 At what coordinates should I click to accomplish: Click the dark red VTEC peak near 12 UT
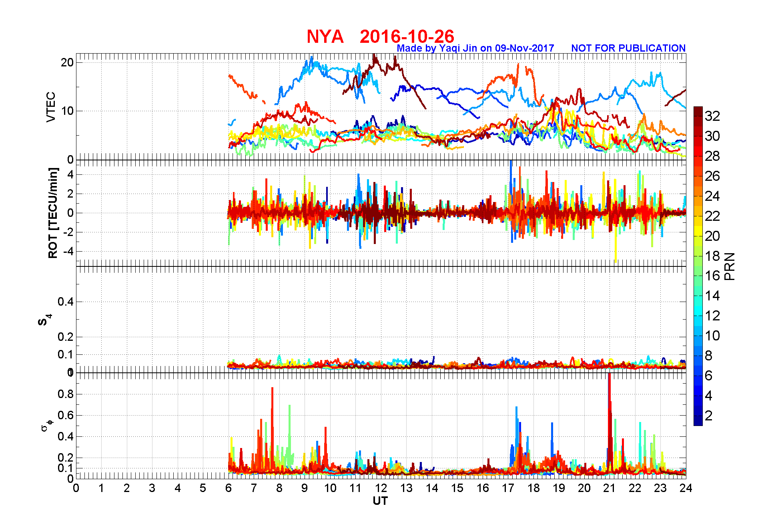point(375,61)
